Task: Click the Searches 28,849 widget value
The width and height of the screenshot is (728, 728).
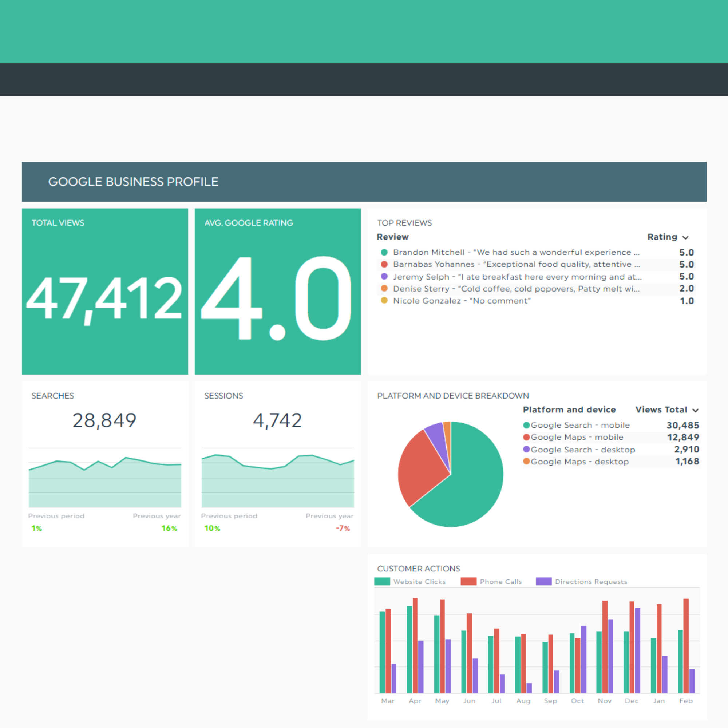Action: coord(104,420)
